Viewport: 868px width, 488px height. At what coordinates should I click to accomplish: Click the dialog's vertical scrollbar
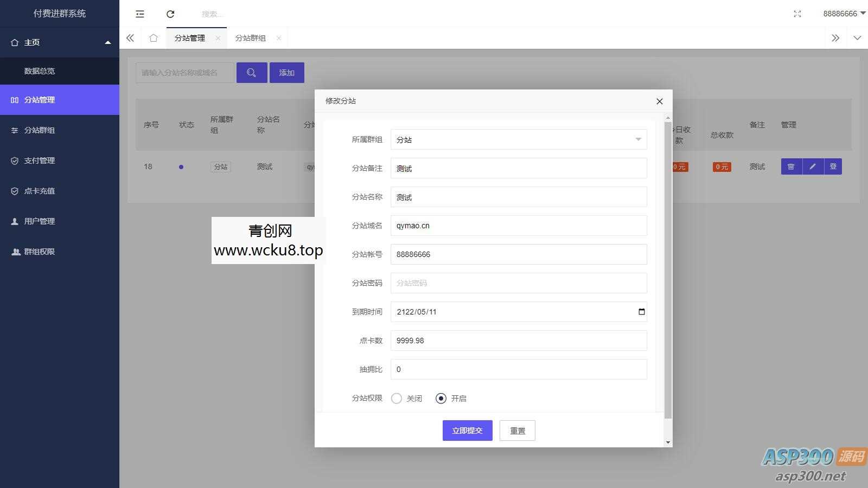[668, 271]
